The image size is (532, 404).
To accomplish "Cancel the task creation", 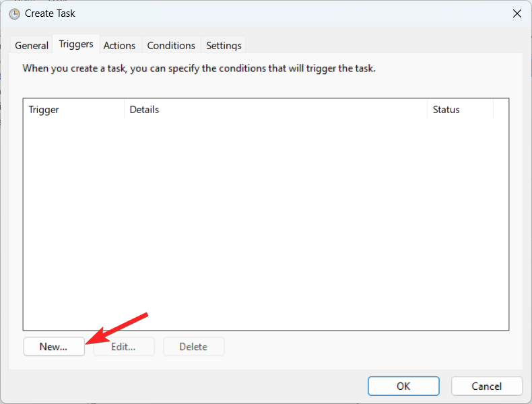I will click(487, 386).
